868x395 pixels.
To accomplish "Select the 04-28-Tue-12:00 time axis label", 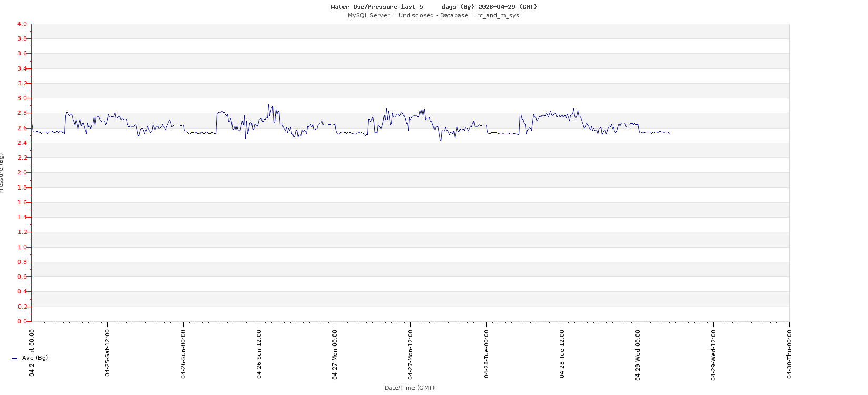I will [562, 353].
